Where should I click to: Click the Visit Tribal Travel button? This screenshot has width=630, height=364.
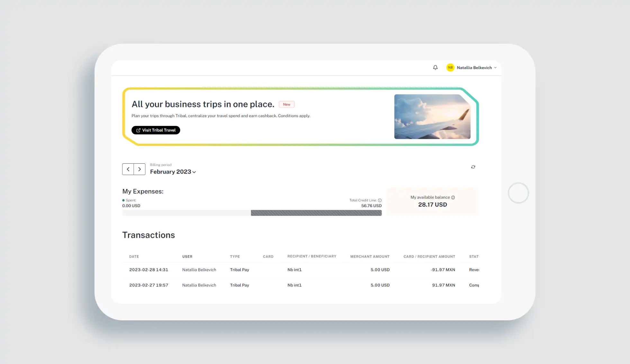pos(156,130)
